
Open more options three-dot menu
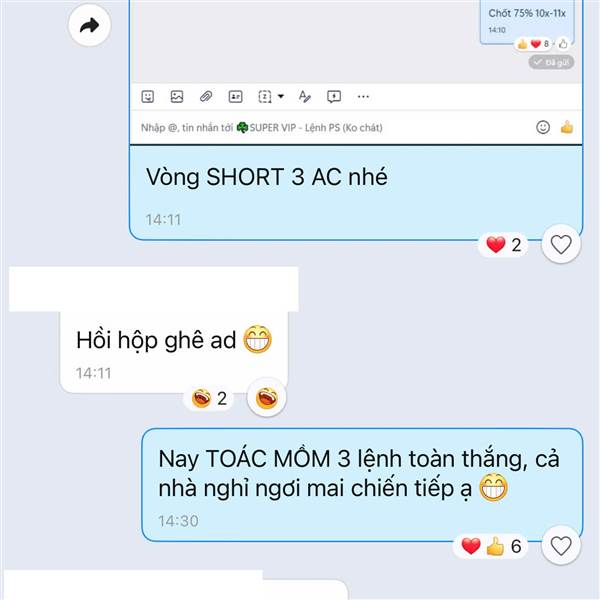[363, 96]
